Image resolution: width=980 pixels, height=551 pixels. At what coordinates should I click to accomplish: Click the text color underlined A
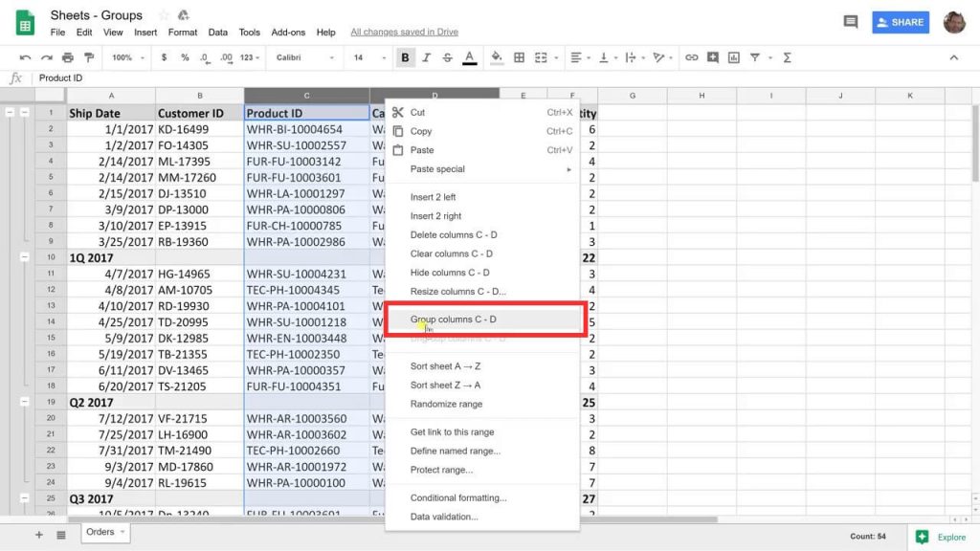coord(469,57)
